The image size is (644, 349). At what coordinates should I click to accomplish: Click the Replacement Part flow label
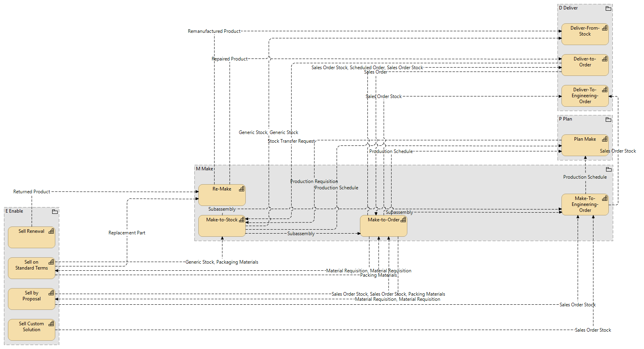(127, 233)
